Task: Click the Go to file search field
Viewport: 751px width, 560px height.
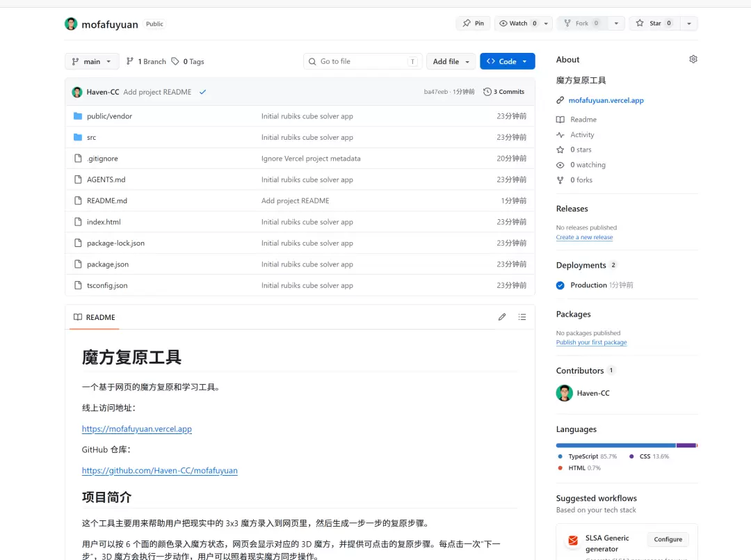Action: 362,61
